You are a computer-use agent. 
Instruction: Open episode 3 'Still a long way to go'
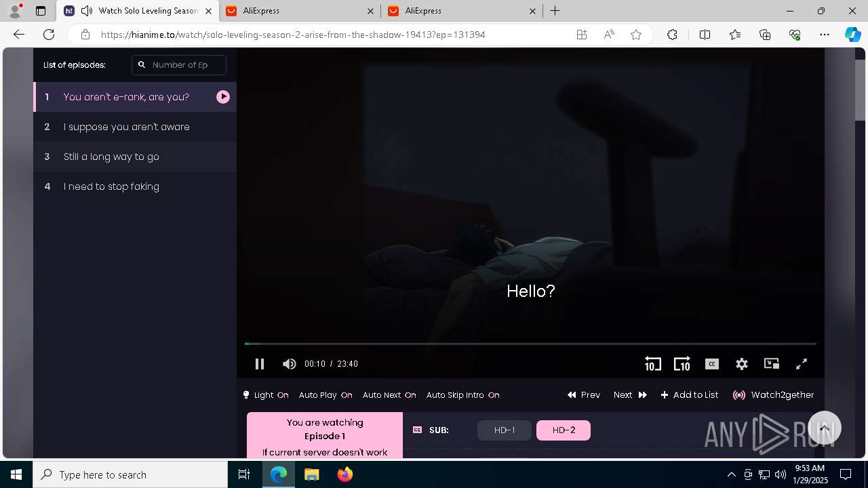[x=135, y=157]
